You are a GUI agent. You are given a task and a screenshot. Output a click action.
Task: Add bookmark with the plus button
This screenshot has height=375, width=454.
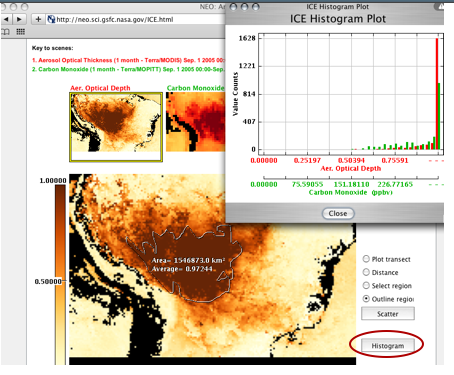(38, 19)
